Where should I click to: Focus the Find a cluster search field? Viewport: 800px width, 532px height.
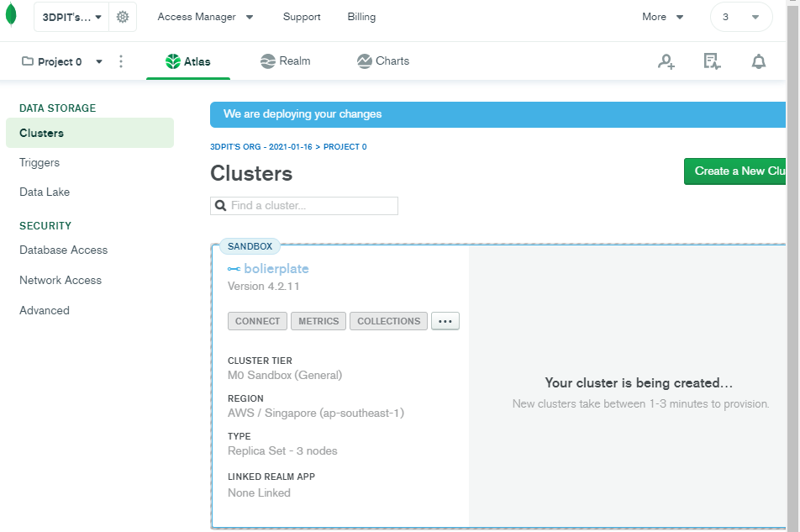click(x=304, y=206)
